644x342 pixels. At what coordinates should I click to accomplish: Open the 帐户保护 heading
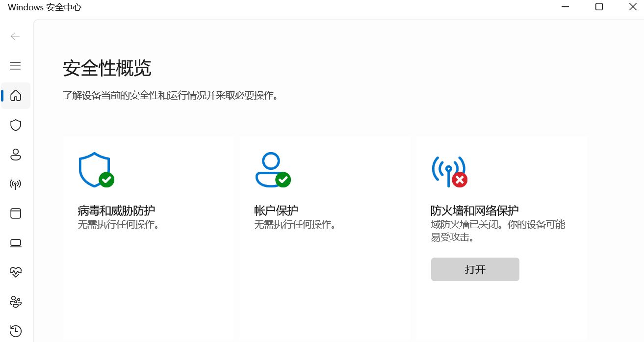pos(276,211)
